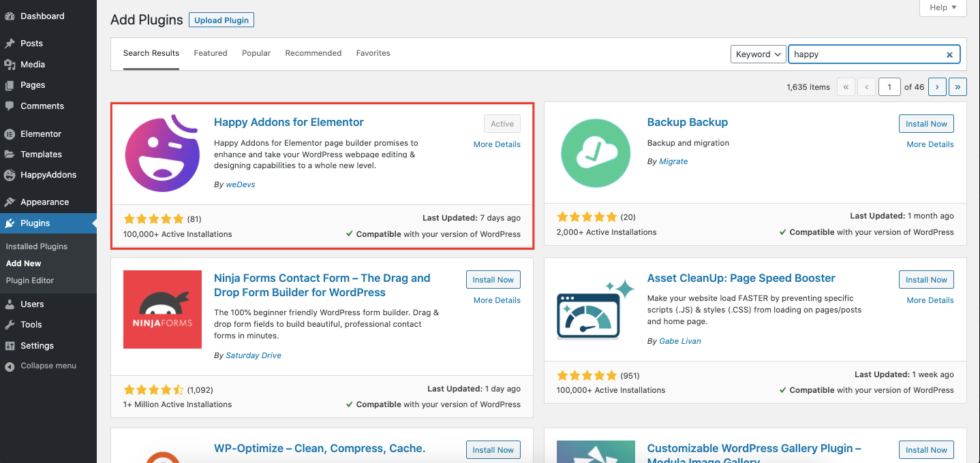Install the Asset CleanUp plugin
Screen dimensions: 980x463
click(x=927, y=280)
